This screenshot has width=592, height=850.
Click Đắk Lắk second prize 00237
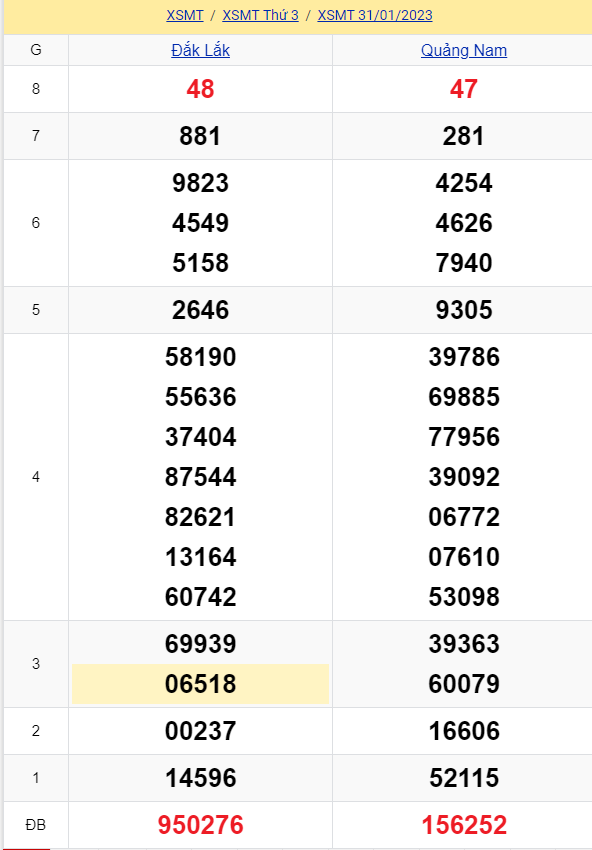(201, 731)
